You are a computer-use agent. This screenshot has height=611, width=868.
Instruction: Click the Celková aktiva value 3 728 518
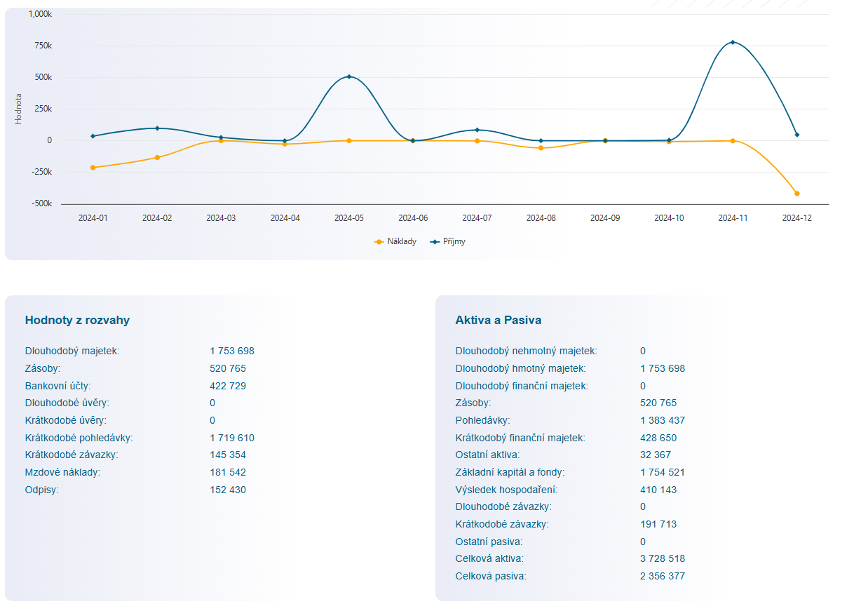(662, 559)
